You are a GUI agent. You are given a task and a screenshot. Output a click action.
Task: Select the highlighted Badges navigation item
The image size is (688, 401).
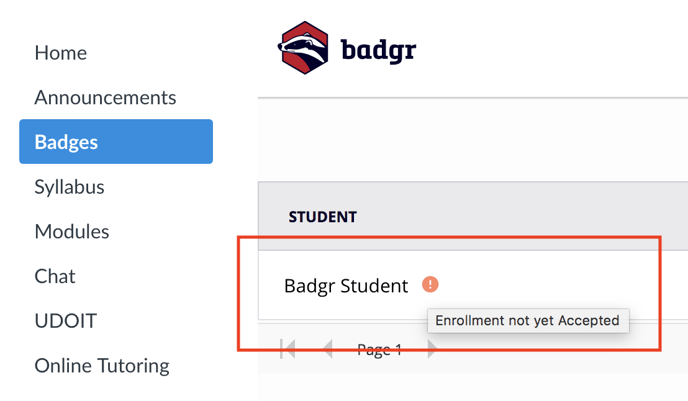point(116,141)
